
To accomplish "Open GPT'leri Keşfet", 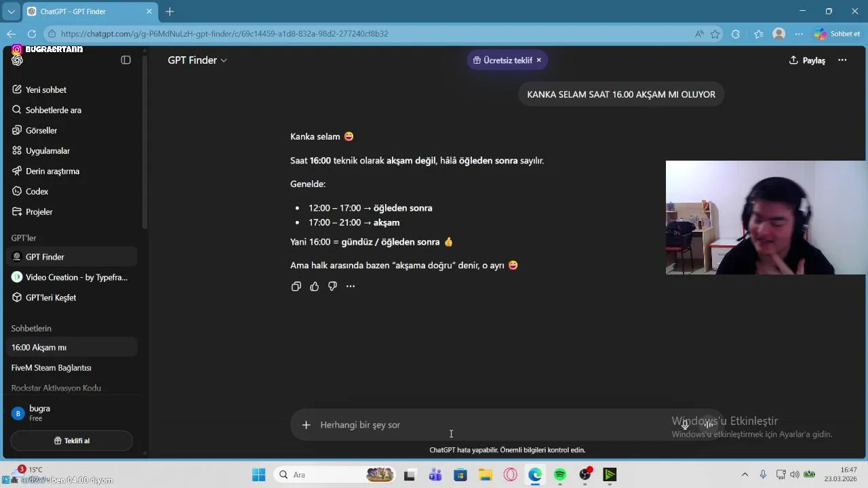I will click(72, 298).
